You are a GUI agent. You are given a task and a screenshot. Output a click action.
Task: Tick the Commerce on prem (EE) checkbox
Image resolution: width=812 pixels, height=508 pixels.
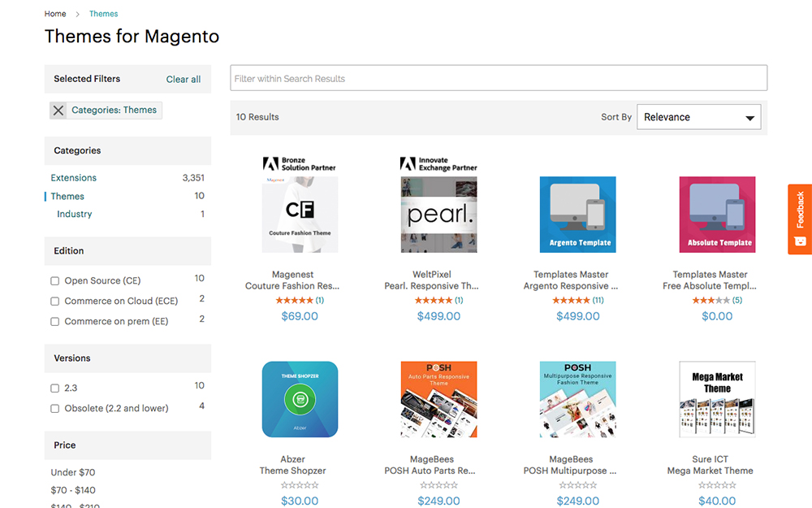[x=55, y=322]
